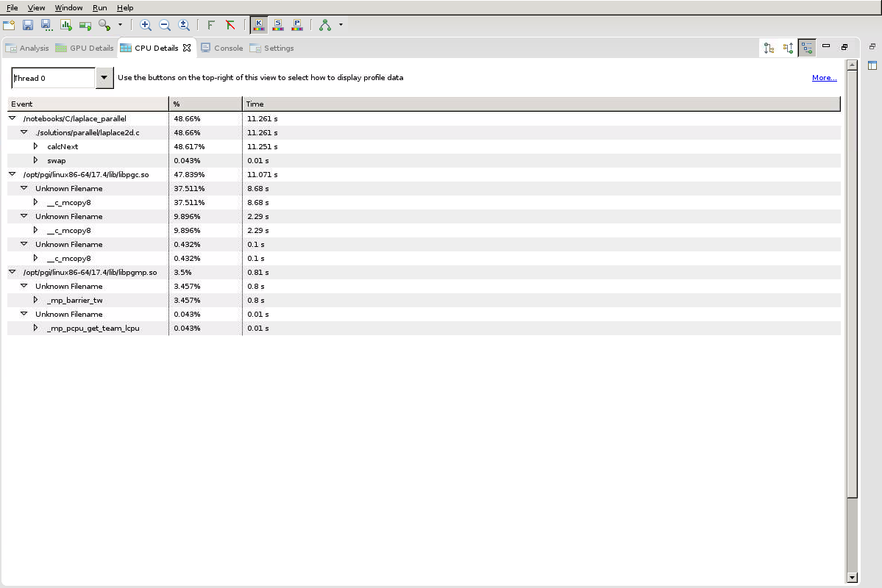Toggle the K color mode button

point(258,25)
